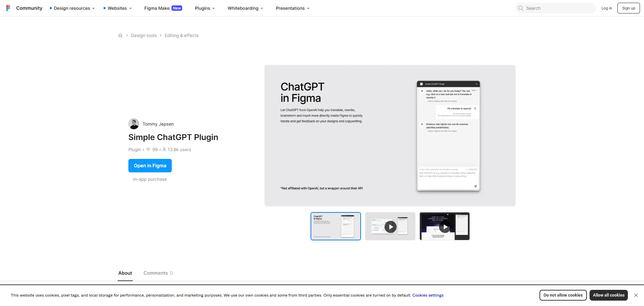This screenshot has width=644, height=306.
Task: Dismiss the cookie banner with X
Action: click(x=636, y=295)
